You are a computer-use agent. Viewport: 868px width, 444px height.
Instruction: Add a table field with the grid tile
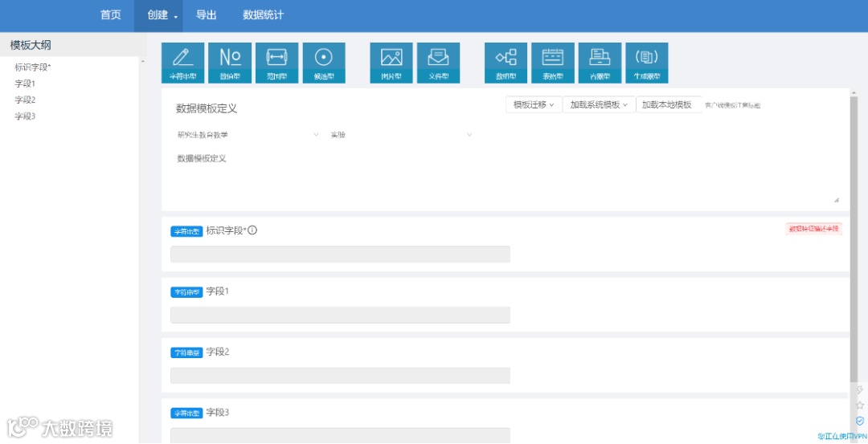tap(553, 63)
